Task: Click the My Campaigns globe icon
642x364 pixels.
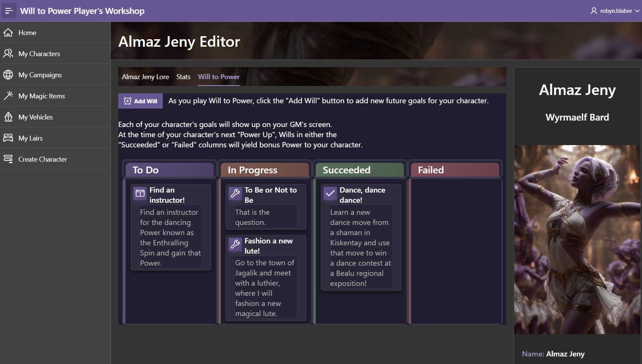Action: click(x=8, y=75)
